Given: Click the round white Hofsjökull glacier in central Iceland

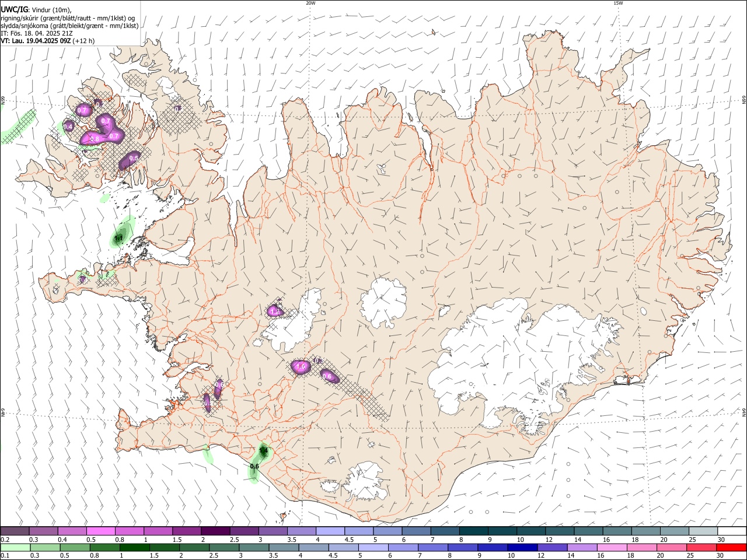Looking at the screenshot, I should pyautogui.click(x=383, y=303).
